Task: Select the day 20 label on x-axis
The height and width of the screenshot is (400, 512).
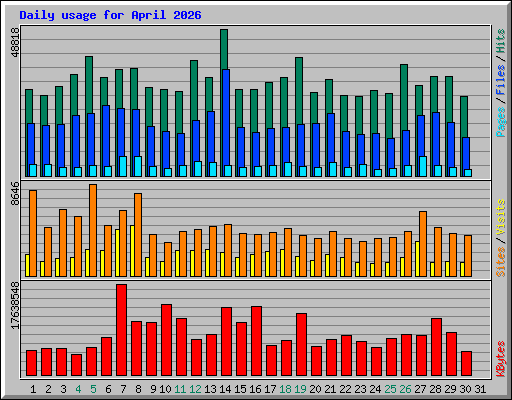Action: (315, 389)
